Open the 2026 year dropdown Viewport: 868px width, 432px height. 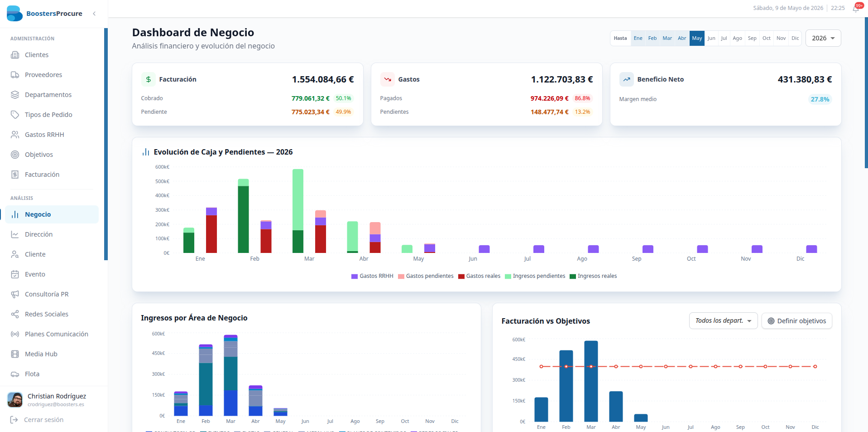(x=823, y=38)
